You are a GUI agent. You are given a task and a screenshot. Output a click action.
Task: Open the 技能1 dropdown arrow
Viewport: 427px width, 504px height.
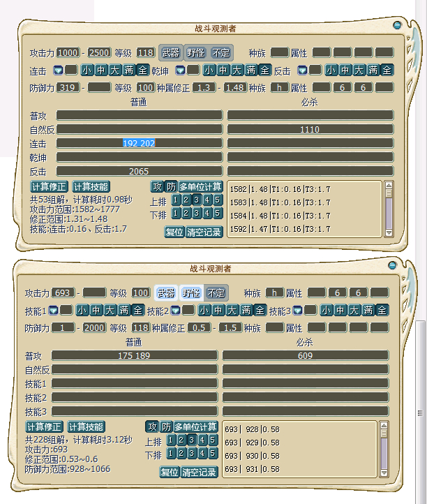[53, 310]
